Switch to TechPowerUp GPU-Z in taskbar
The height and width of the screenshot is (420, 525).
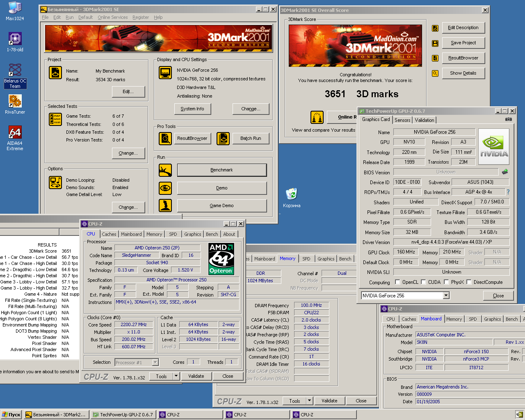(123, 415)
